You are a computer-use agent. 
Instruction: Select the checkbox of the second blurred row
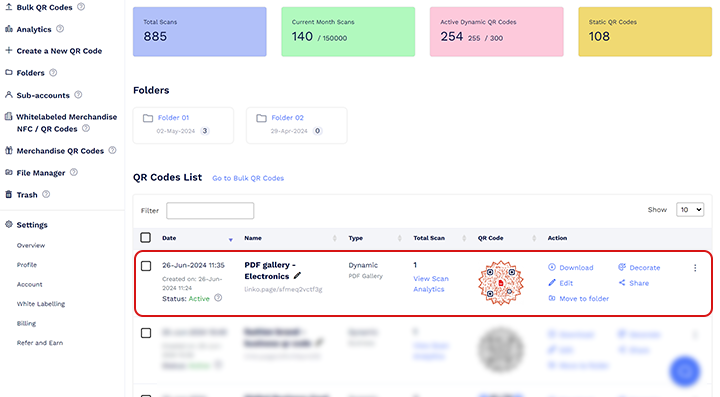146,333
